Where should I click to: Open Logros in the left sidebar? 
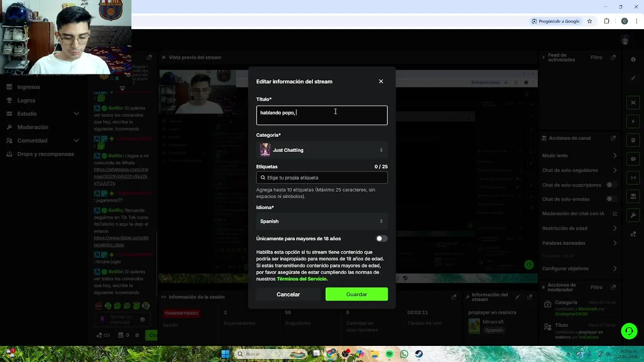pos(26,101)
